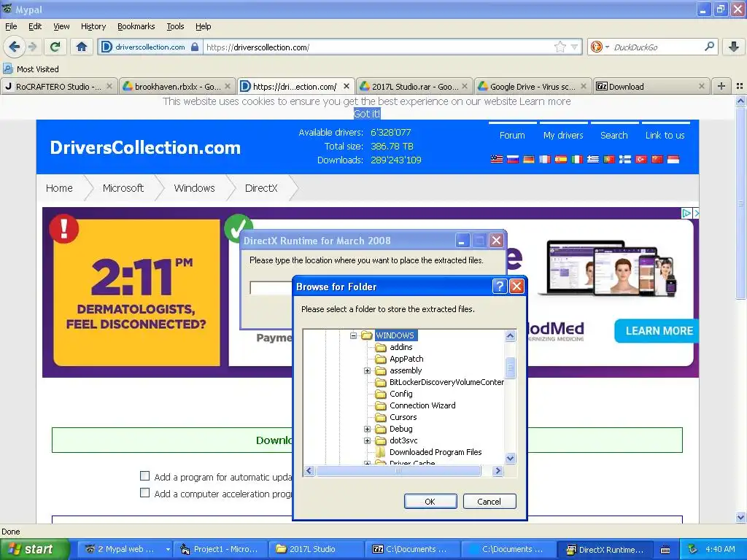Open the File menu
This screenshot has height=560, width=747.
tap(11, 26)
